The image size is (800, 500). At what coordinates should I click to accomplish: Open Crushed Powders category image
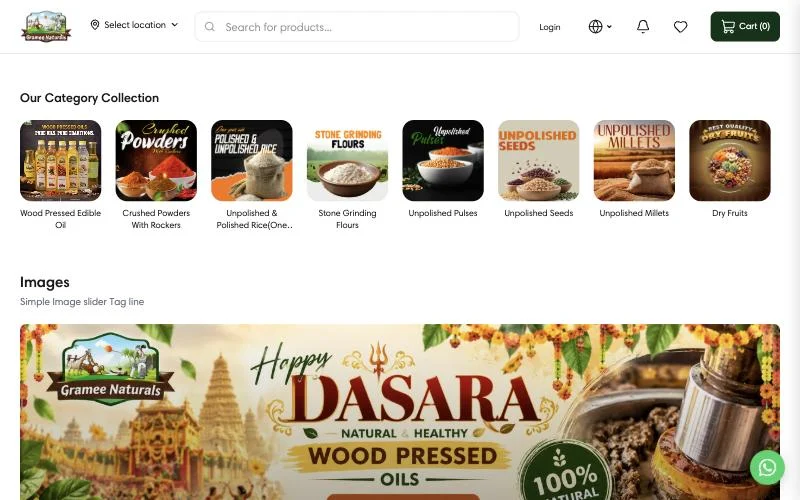(x=156, y=160)
